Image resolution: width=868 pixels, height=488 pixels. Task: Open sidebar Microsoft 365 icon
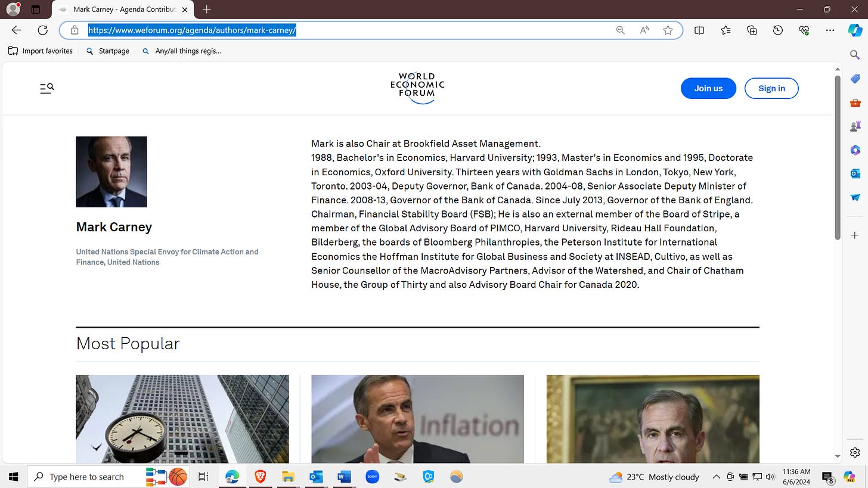(855, 150)
